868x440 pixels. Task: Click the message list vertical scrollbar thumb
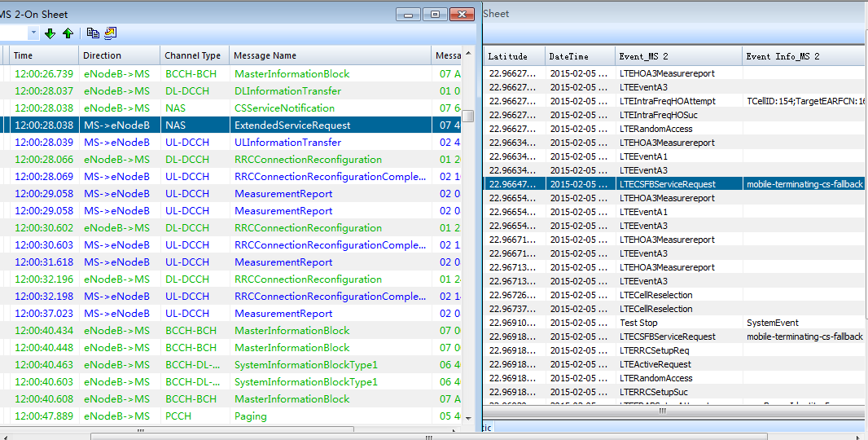point(468,116)
